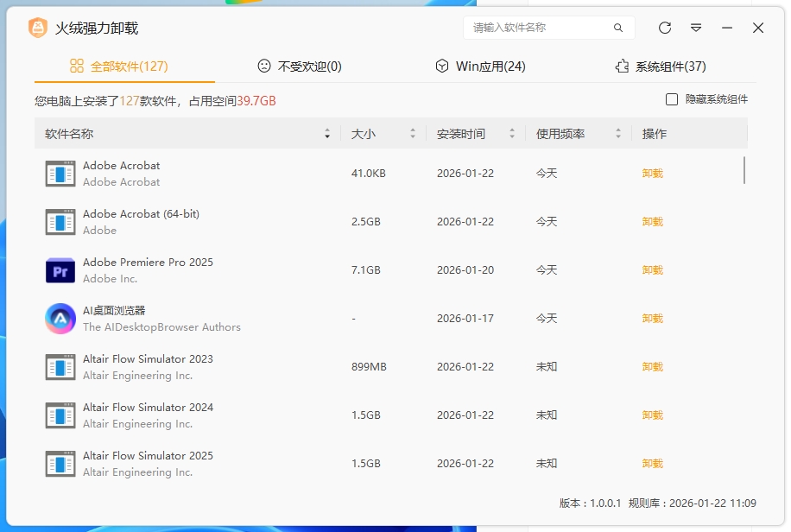Sort by 大小 using its sort arrows

click(412, 133)
